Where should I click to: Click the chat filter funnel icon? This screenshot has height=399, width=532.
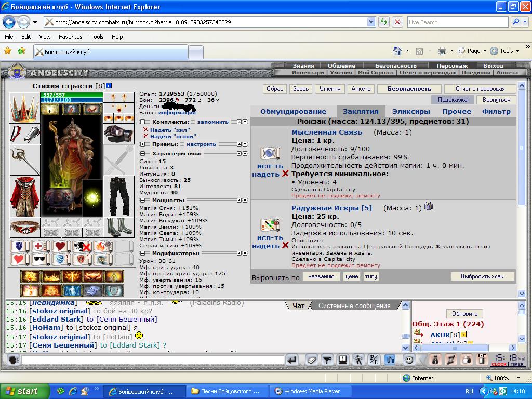[327, 360]
